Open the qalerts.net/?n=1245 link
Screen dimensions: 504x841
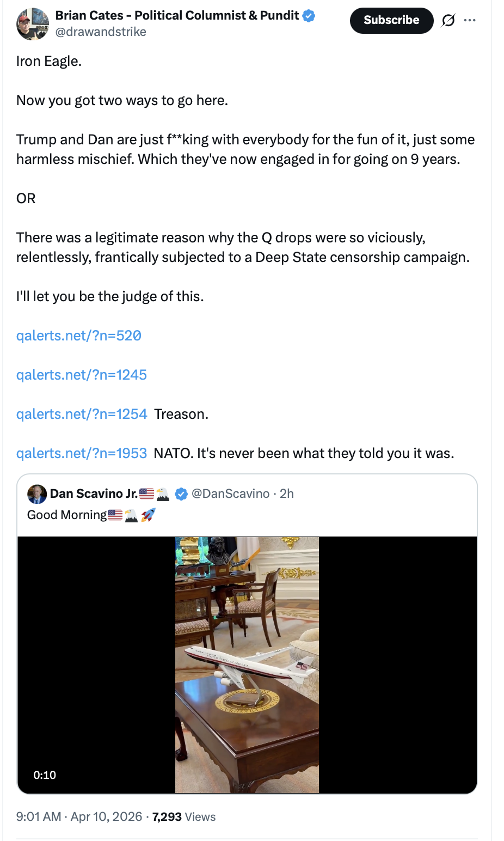(82, 375)
